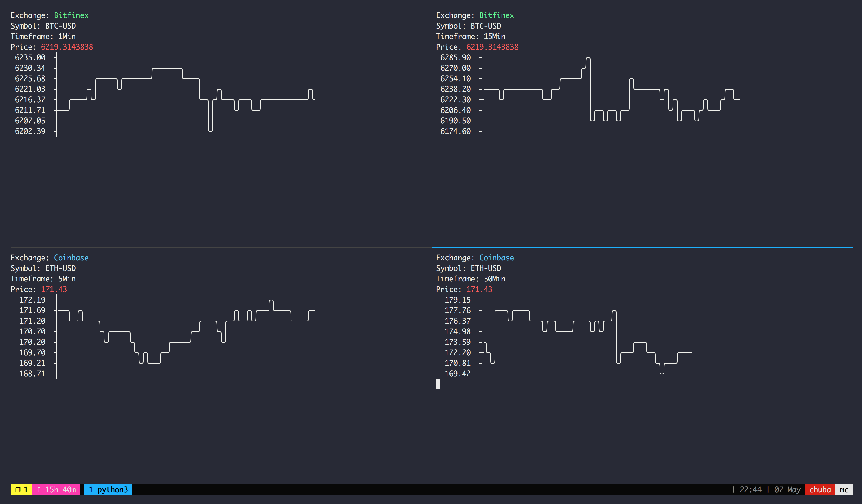Click the blue Coinbase label in 30Min pane

[496, 258]
